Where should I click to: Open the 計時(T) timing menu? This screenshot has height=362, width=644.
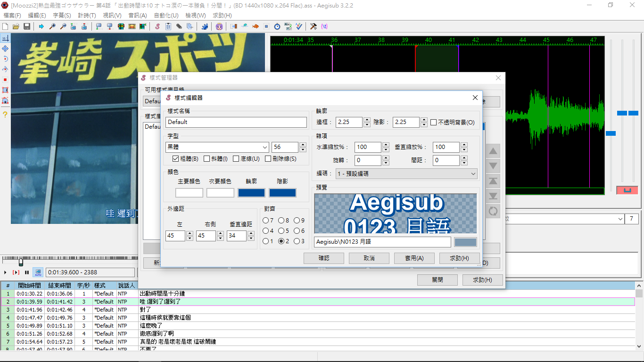[x=87, y=16]
